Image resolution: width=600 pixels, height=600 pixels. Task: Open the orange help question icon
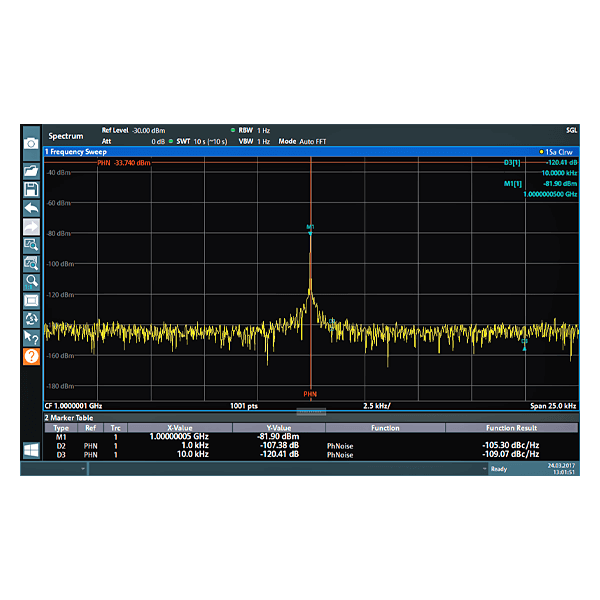coord(31,356)
